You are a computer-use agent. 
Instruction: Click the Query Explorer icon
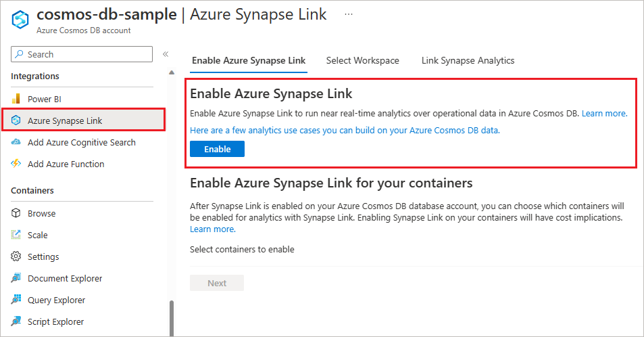point(16,300)
